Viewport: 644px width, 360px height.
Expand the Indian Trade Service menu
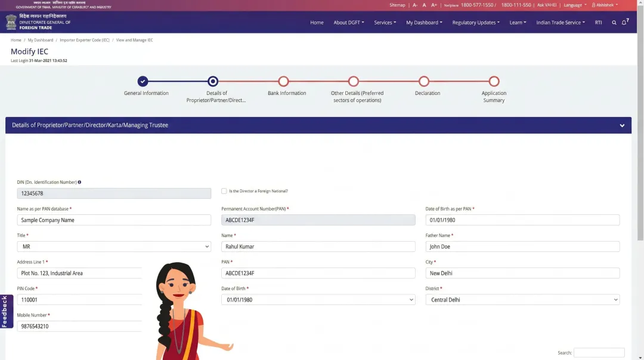click(x=560, y=23)
